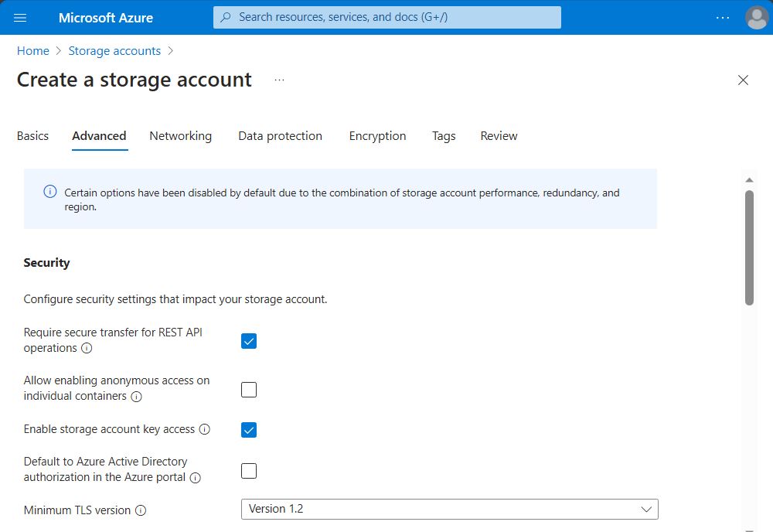The image size is (773, 532).
Task: Open the top bar more options ellipsis
Action: (x=723, y=17)
